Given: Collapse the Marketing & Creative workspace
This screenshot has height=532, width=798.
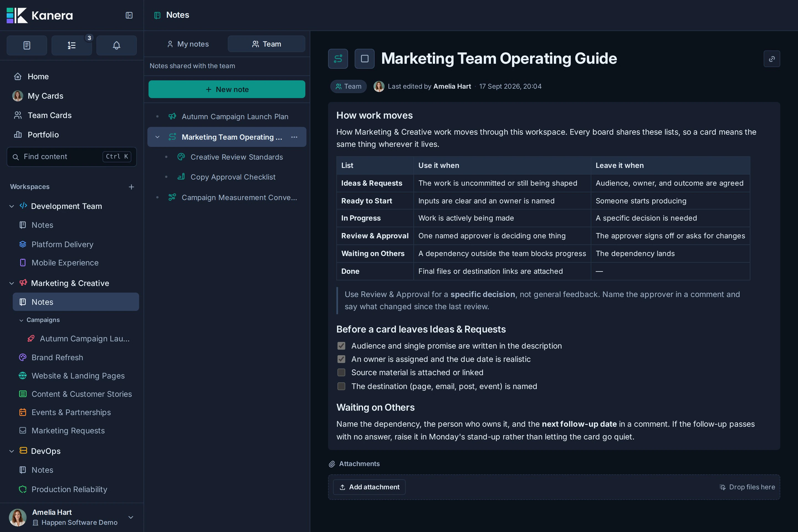Looking at the screenshot, I should pyautogui.click(x=12, y=283).
